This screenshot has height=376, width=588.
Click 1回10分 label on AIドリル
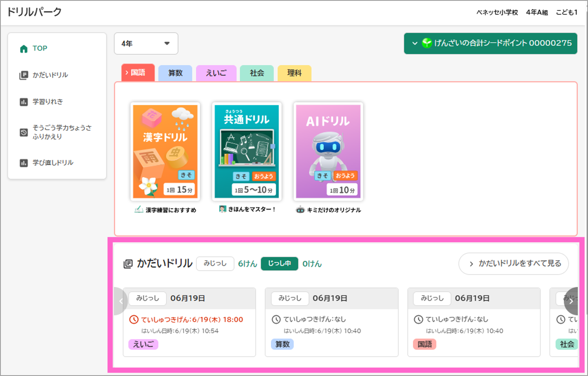pyautogui.click(x=342, y=190)
